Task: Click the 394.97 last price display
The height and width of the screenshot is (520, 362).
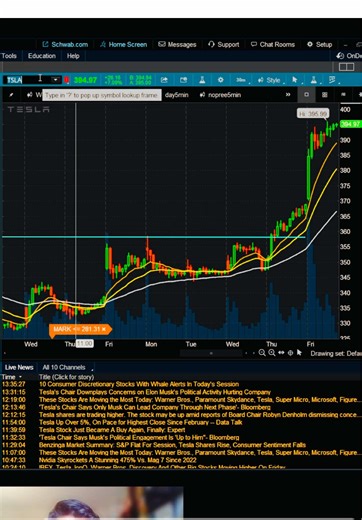Action: (85, 80)
